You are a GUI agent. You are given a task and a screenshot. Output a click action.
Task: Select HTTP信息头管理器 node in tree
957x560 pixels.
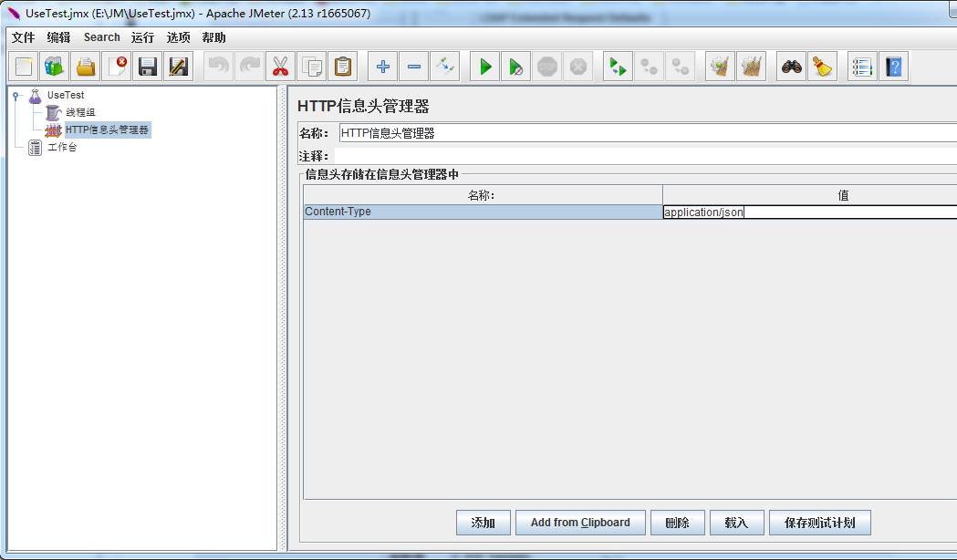coord(107,130)
